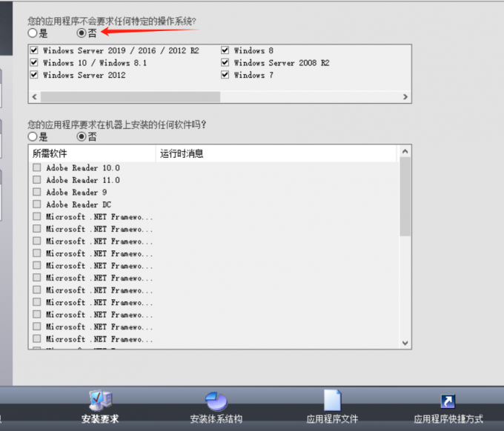Viewport: 504px width, 431px height.
Task: Select 是 for specific operating system question
Action: pos(33,33)
